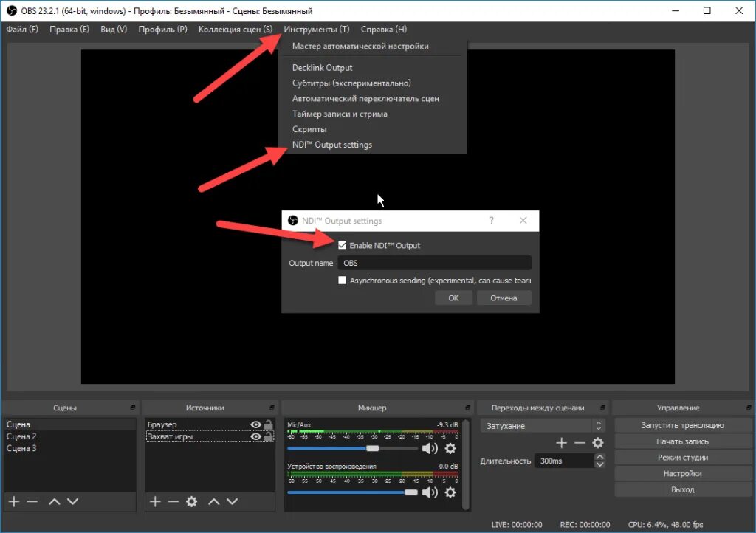The image size is (756, 533).
Task: Open Mic/Aux audio settings gear
Action: 450,449
